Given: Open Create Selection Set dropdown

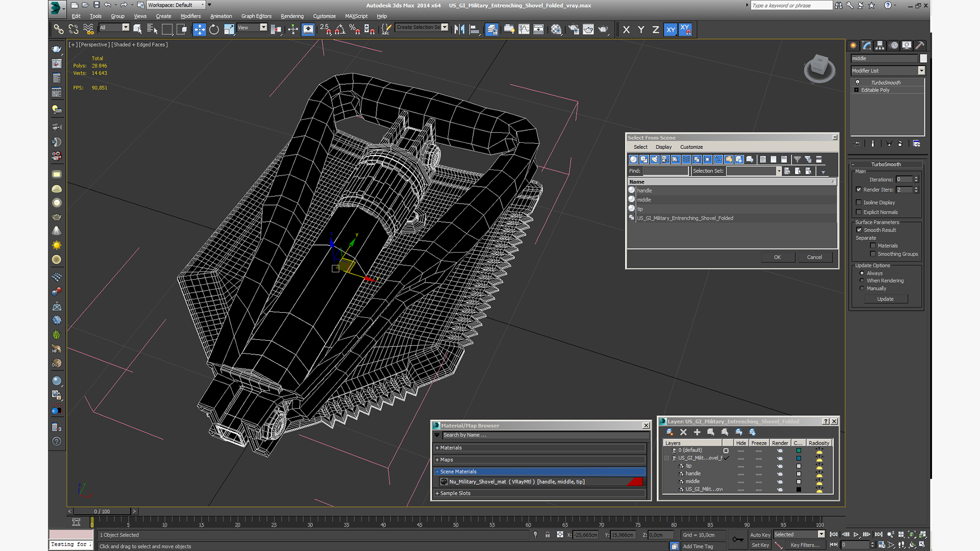Looking at the screenshot, I should [x=445, y=27].
